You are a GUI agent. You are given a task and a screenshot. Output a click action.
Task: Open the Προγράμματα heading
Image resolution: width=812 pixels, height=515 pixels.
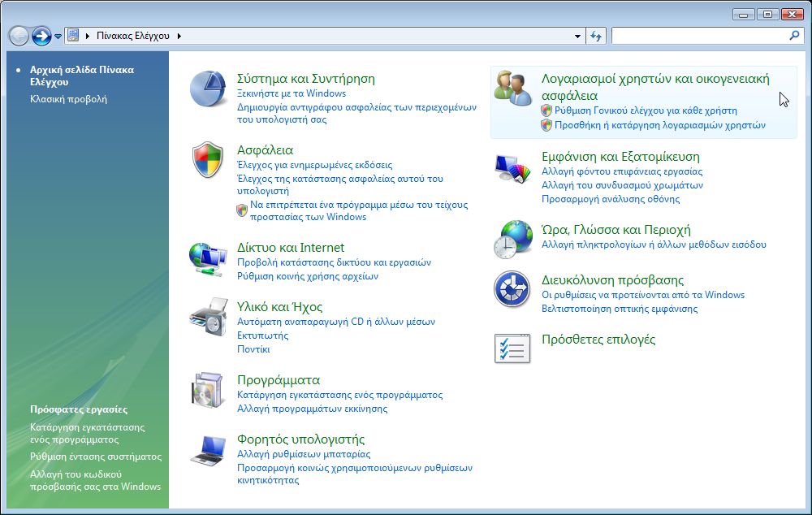point(279,380)
